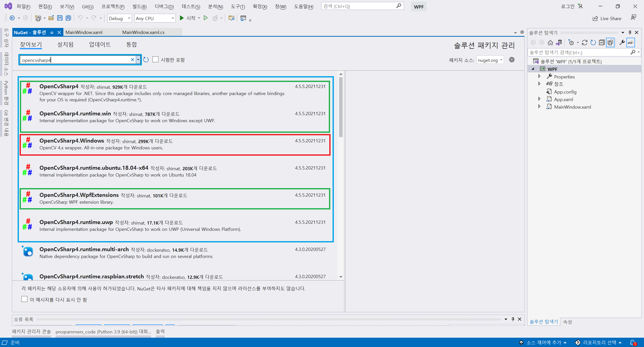
Task: Click the Save All toolbar icon
Action: coord(68,18)
